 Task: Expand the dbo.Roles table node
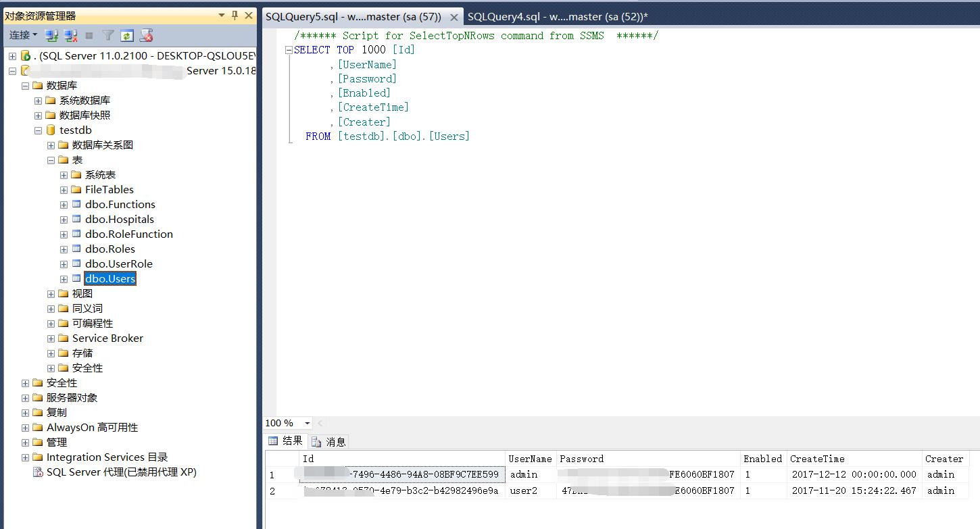[x=64, y=249]
